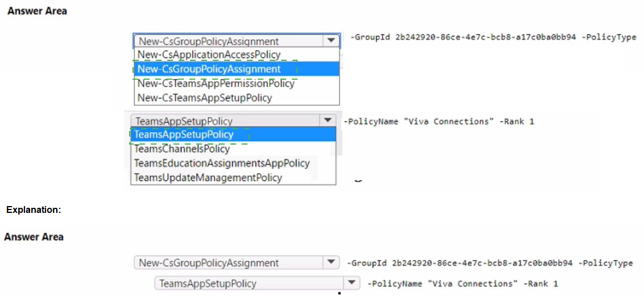The height and width of the screenshot is (300, 644).
Task: Click the top Answer Area heading
Action: click(x=37, y=11)
